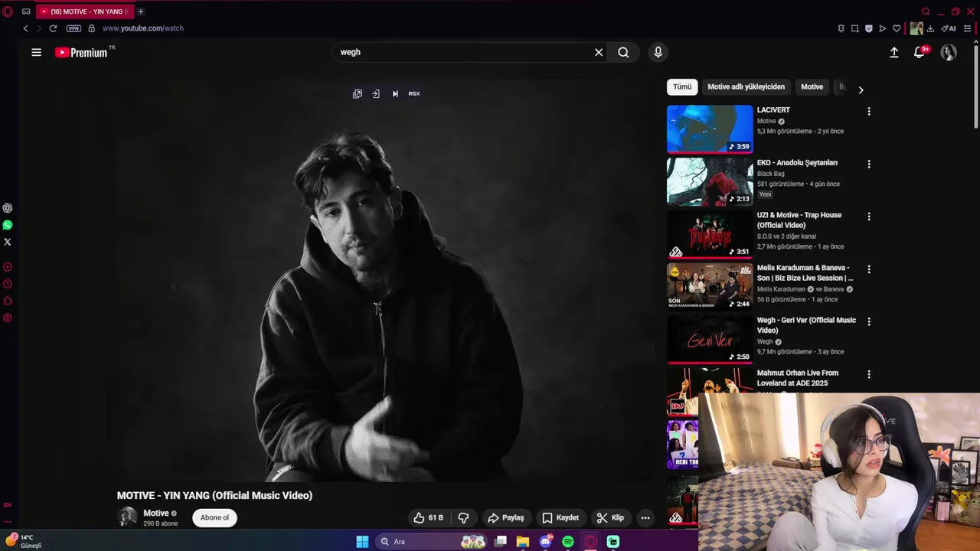Open the Create upload icon
This screenshot has width=980, height=551.
893,52
